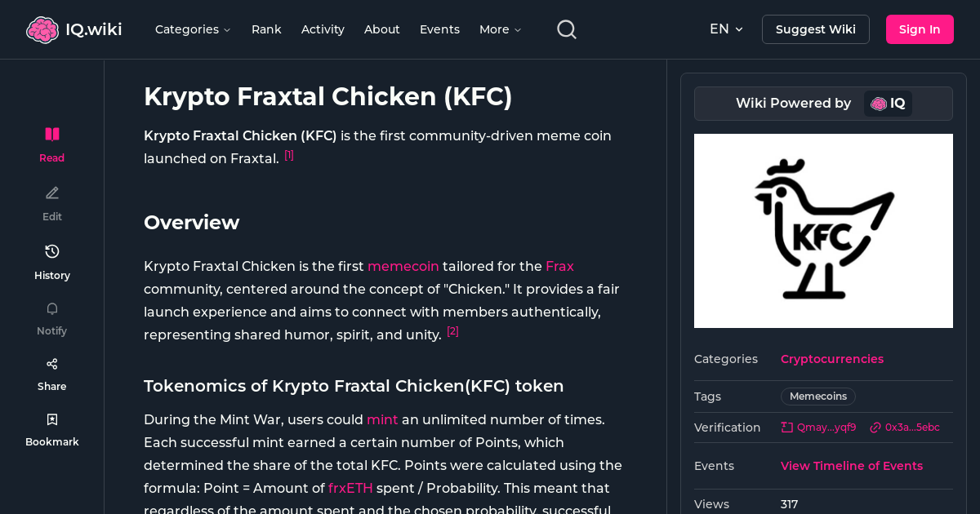Click the IPFS icon beside Qmay...yqf9
The height and width of the screenshot is (514, 980).
point(786,427)
